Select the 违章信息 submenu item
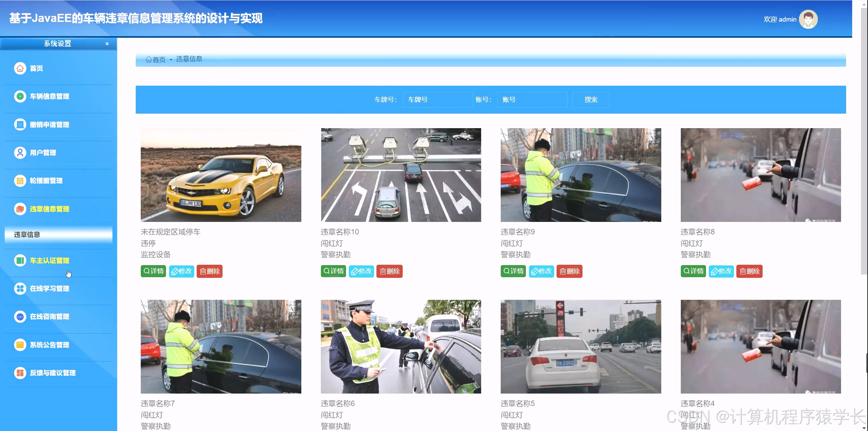Image resolution: width=868 pixels, height=431 pixels. [59, 235]
